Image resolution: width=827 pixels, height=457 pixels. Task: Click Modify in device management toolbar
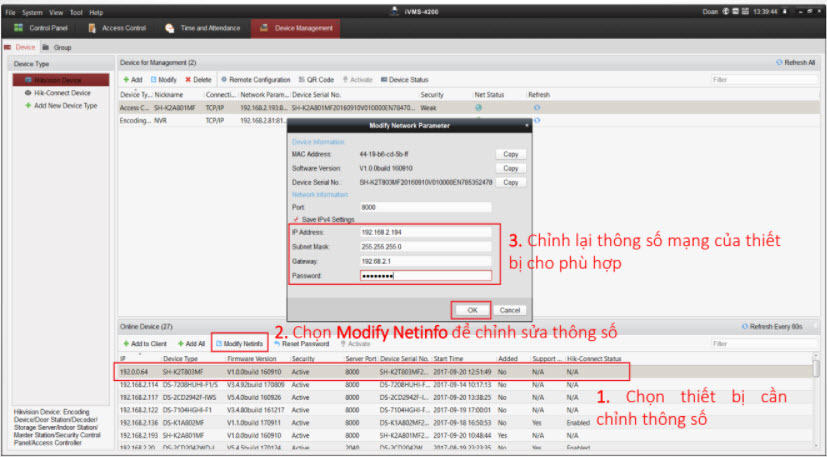[x=163, y=79]
